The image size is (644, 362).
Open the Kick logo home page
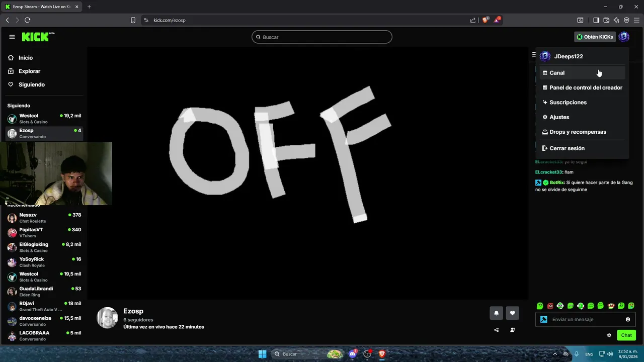[x=38, y=37]
